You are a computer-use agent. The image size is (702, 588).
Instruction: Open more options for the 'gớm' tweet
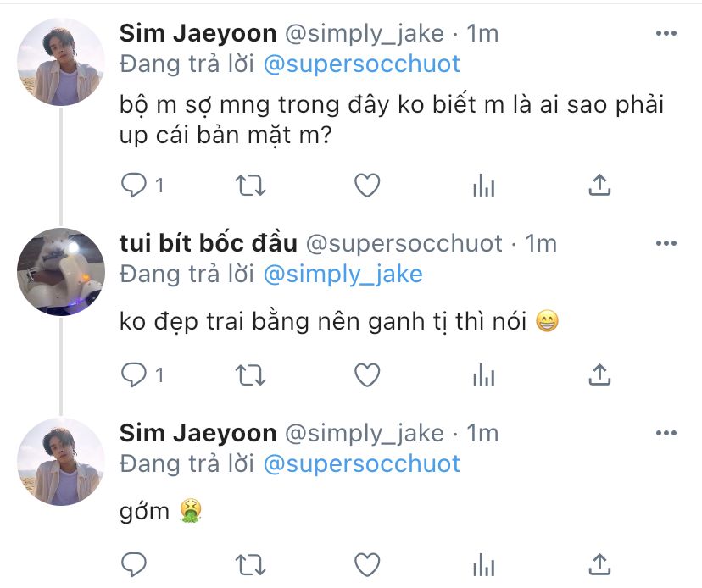click(666, 434)
